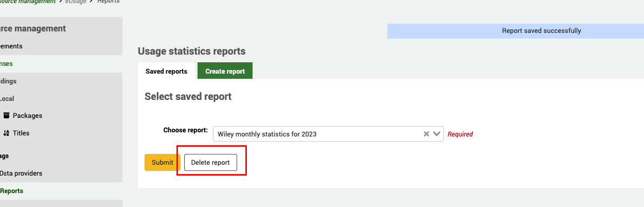Click the Local item under Holdings
This screenshot has height=207, width=644.
(7, 99)
